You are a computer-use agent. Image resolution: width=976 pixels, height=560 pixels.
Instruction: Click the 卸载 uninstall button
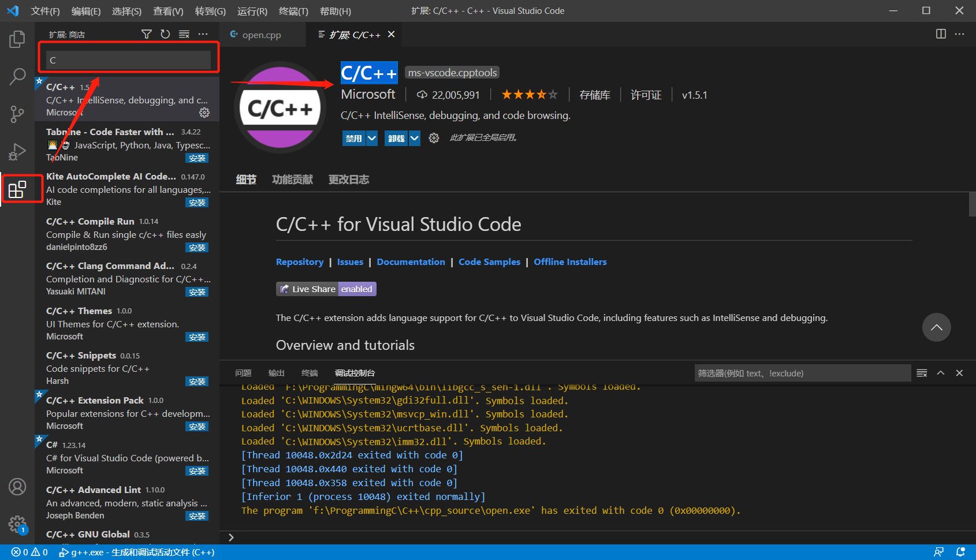396,139
